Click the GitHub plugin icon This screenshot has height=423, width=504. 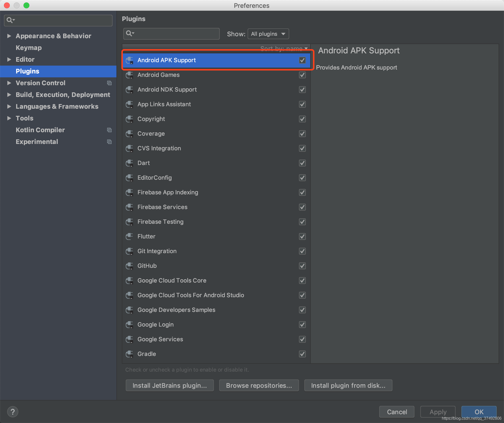129,266
